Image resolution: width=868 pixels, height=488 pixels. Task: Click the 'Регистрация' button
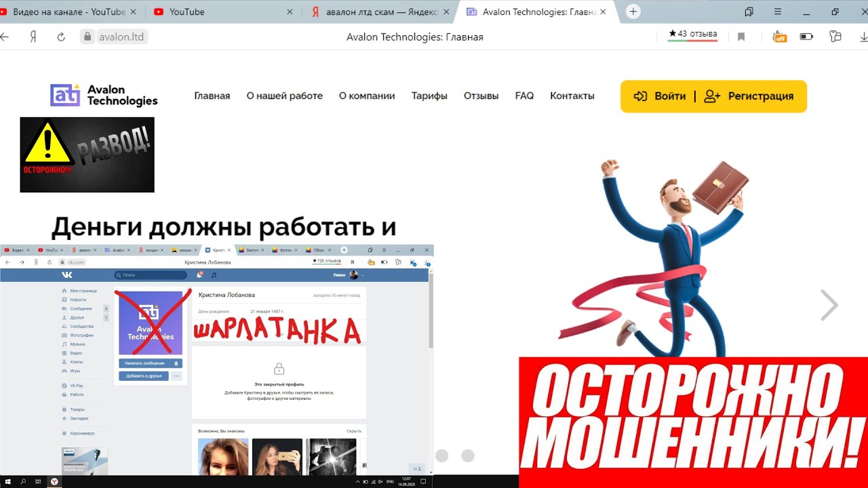click(x=749, y=96)
